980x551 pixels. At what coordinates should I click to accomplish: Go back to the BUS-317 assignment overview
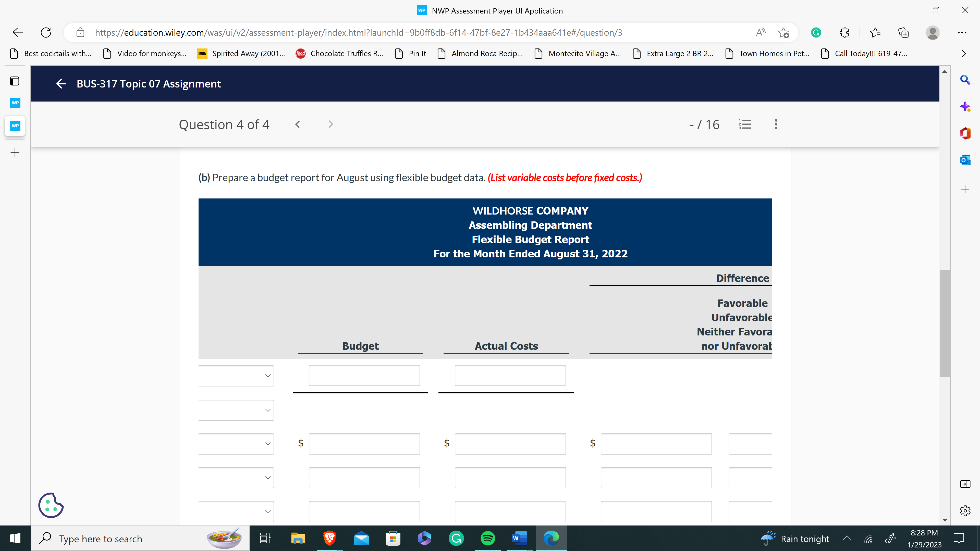click(x=61, y=84)
